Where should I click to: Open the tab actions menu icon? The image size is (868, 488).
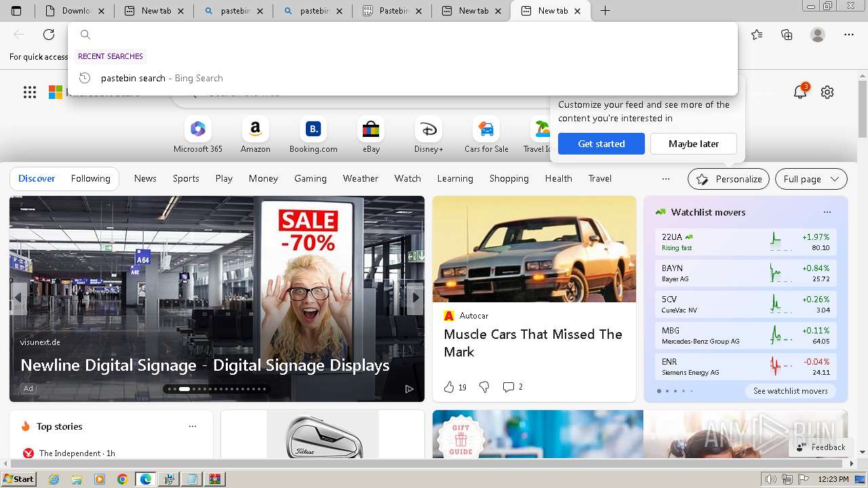[16, 11]
